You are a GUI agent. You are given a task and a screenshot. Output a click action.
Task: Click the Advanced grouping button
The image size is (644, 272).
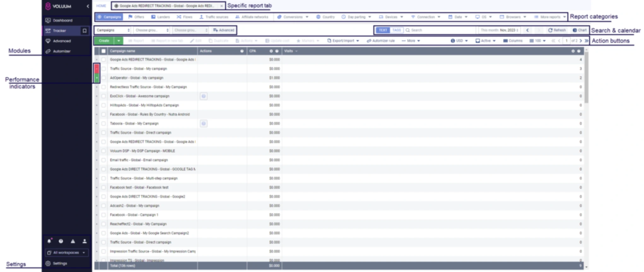pos(224,30)
